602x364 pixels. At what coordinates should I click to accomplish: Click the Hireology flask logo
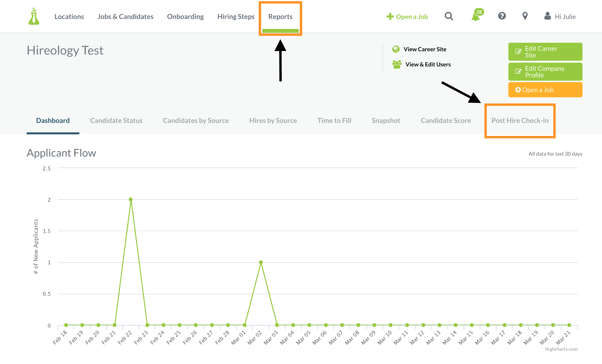point(34,16)
